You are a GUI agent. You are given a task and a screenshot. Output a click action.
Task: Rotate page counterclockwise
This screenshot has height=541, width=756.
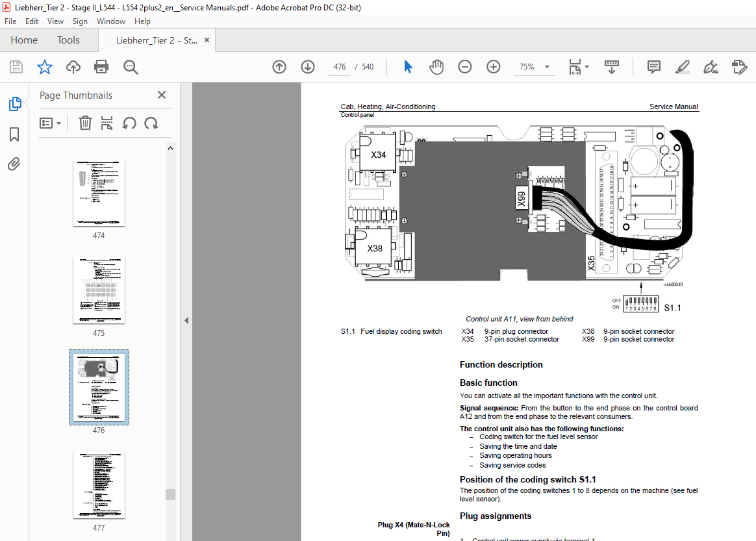[x=129, y=123]
